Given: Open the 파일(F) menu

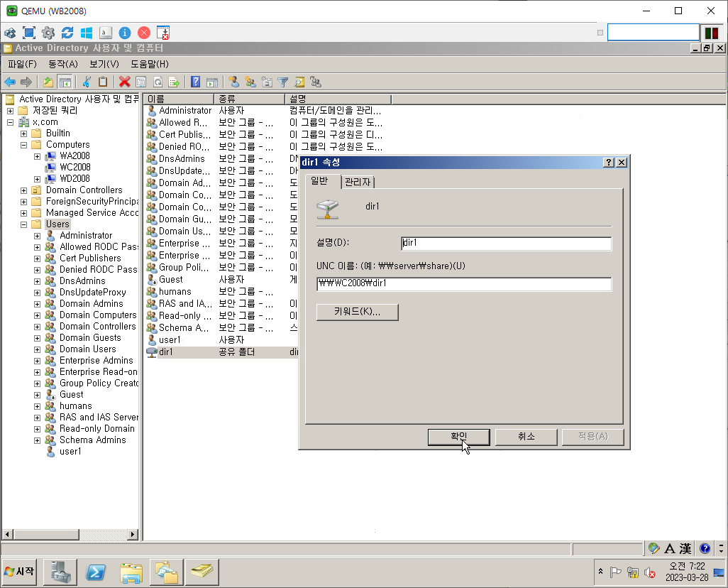Looking at the screenshot, I should click(x=22, y=64).
